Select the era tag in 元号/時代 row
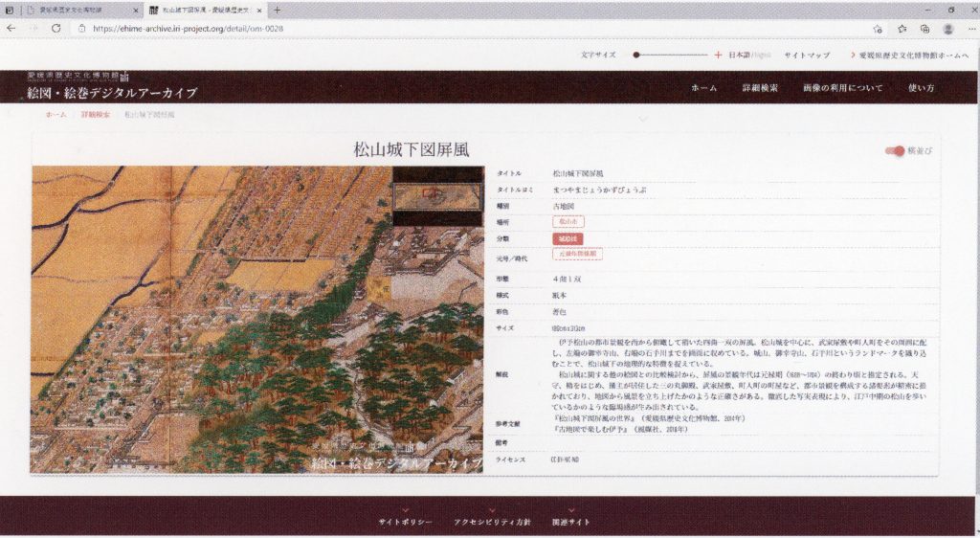The image size is (980, 538). pyautogui.click(x=577, y=255)
